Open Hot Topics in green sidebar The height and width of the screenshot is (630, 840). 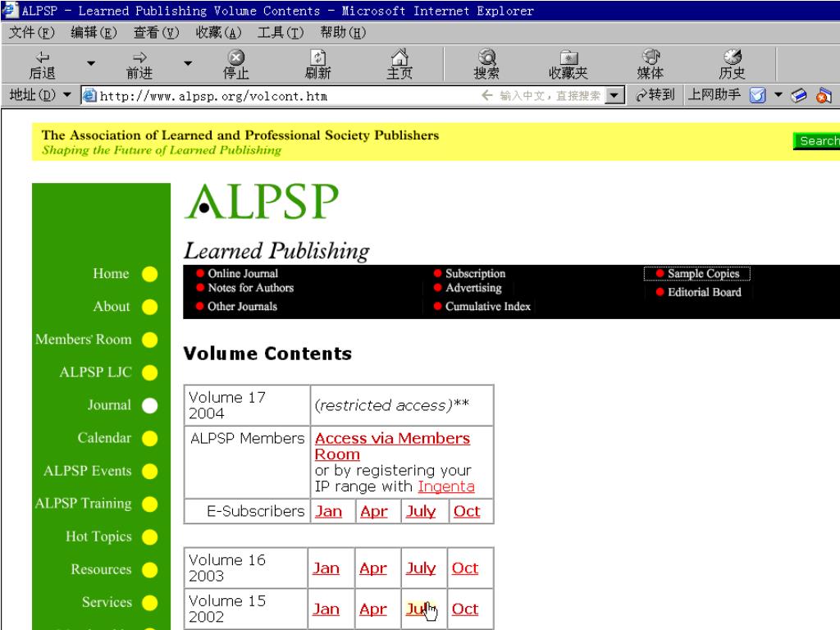pos(98,536)
